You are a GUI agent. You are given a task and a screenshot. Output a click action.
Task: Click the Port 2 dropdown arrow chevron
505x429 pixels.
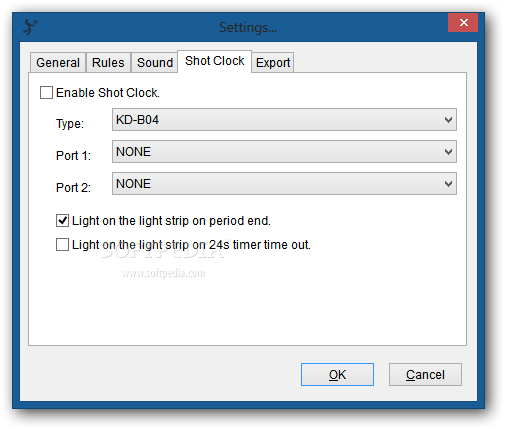click(448, 184)
